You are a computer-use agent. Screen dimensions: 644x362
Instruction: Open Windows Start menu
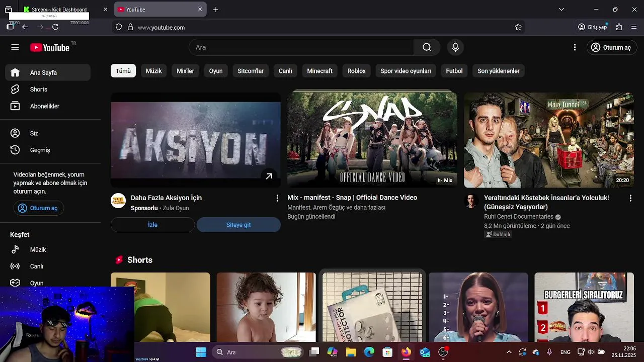201,352
